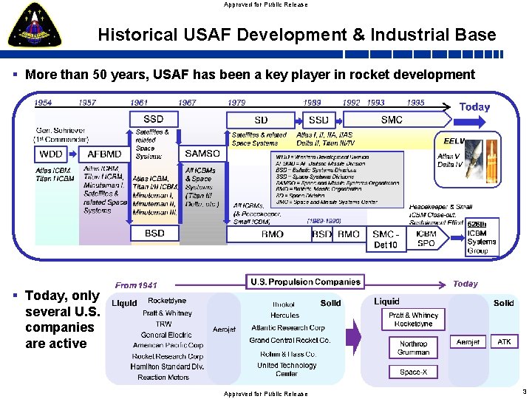Click the BSD box under the 1961 column

tap(154, 233)
